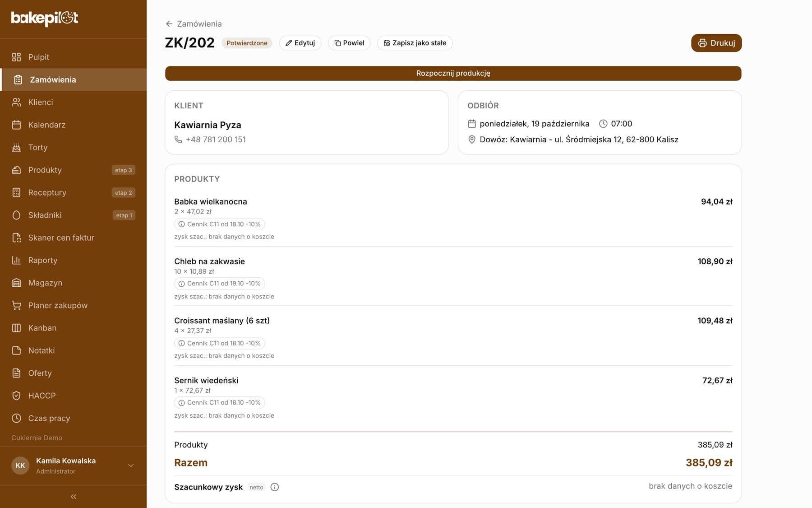This screenshot has height=508, width=812.
Task: Click the Cukiernia Demo label in sidebar
Action: point(37,438)
